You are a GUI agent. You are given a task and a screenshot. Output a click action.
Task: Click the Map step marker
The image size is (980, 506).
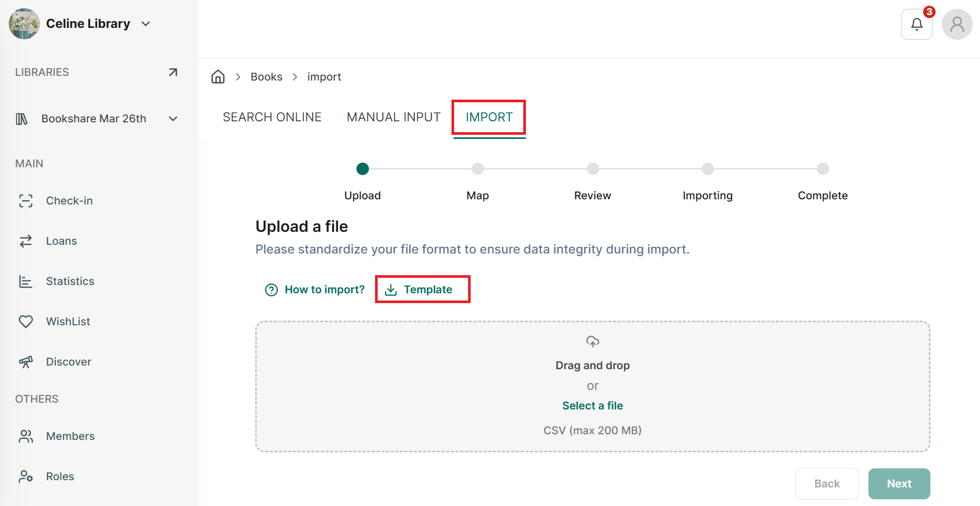tap(478, 169)
